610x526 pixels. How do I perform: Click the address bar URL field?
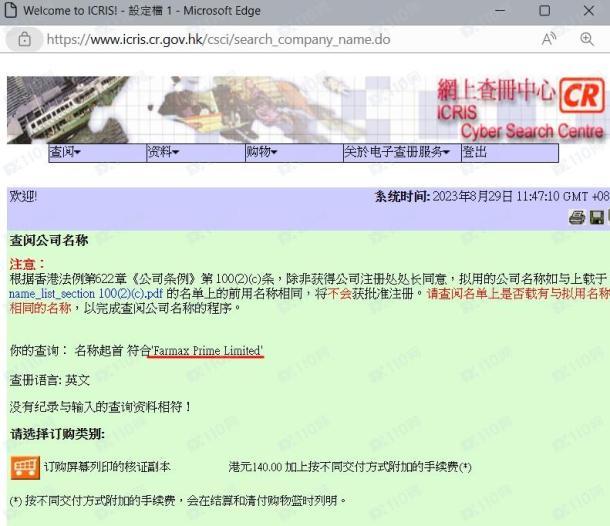(x=219, y=39)
